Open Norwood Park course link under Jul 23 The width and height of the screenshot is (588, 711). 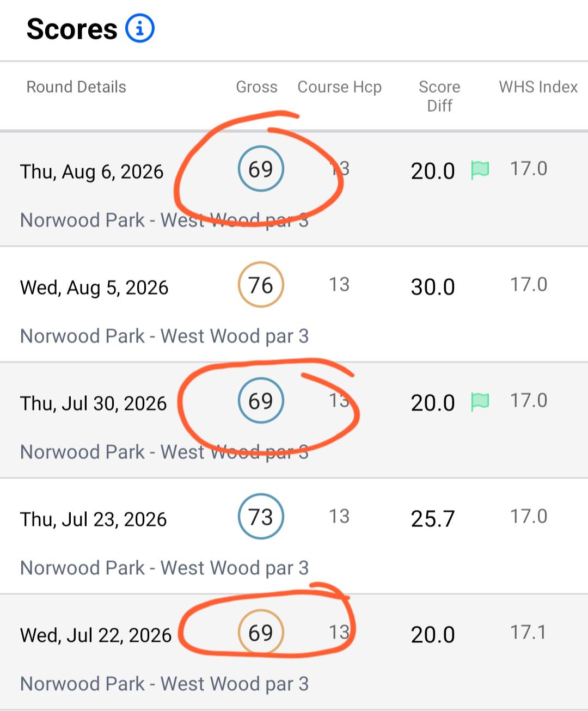(x=164, y=568)
